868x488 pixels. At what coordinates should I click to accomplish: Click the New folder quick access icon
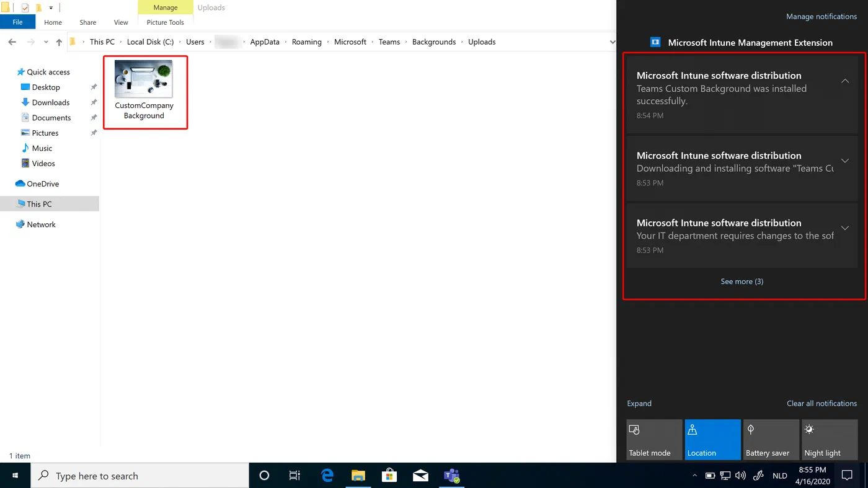(x=39, y=8)
